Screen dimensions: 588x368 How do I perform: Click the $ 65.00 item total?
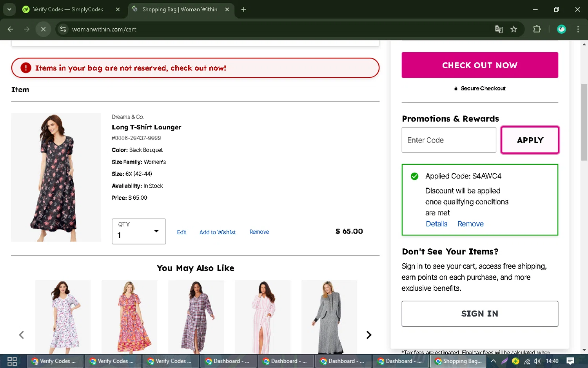(349, 231)
